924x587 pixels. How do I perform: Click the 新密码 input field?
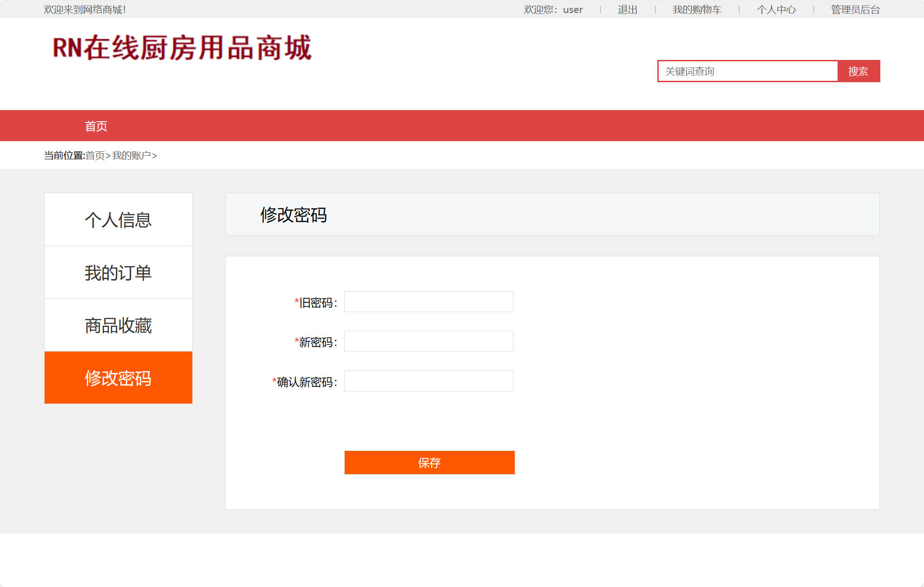click(x=428, y=341)
